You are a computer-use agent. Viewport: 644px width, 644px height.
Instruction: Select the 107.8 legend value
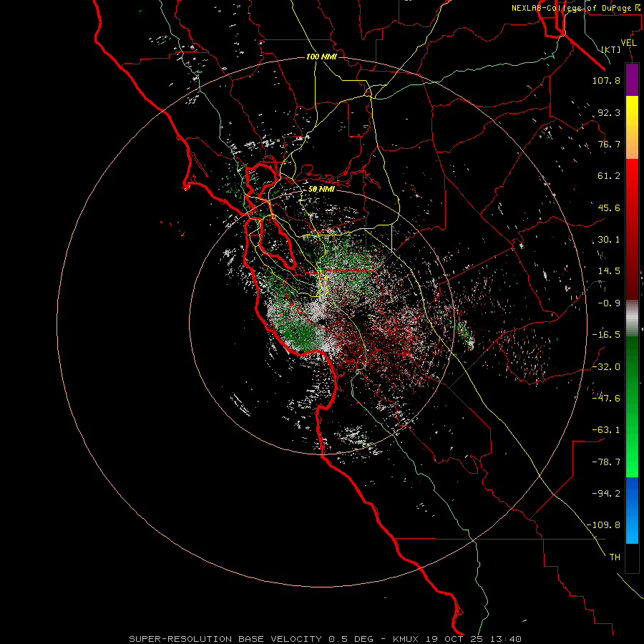click(x=606, y=80)
